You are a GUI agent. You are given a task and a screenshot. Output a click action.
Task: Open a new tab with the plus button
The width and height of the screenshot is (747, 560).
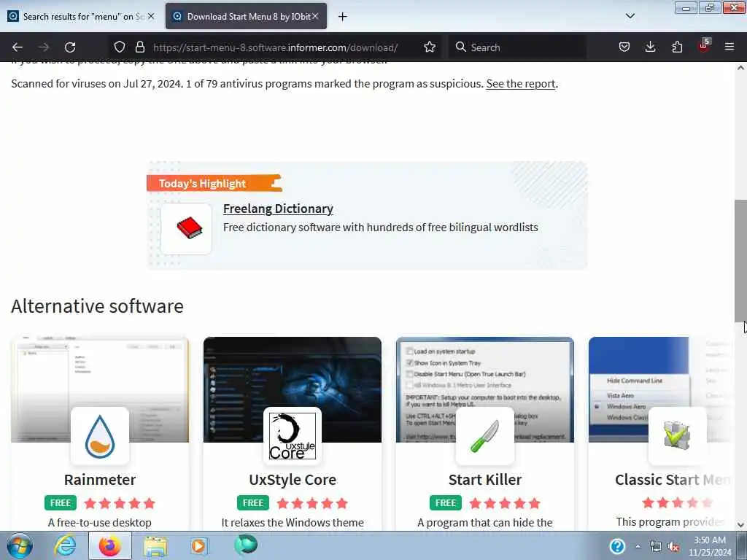[343, 17]
